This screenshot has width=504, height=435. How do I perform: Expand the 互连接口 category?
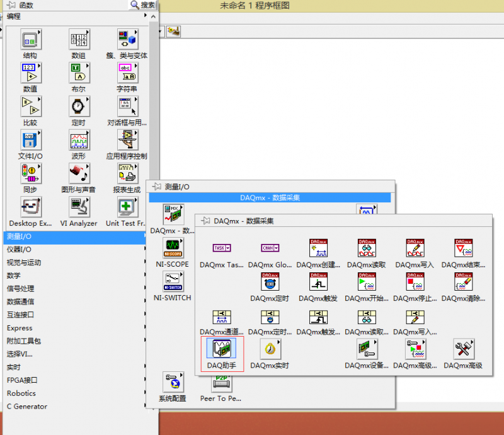tap(75, 315)
